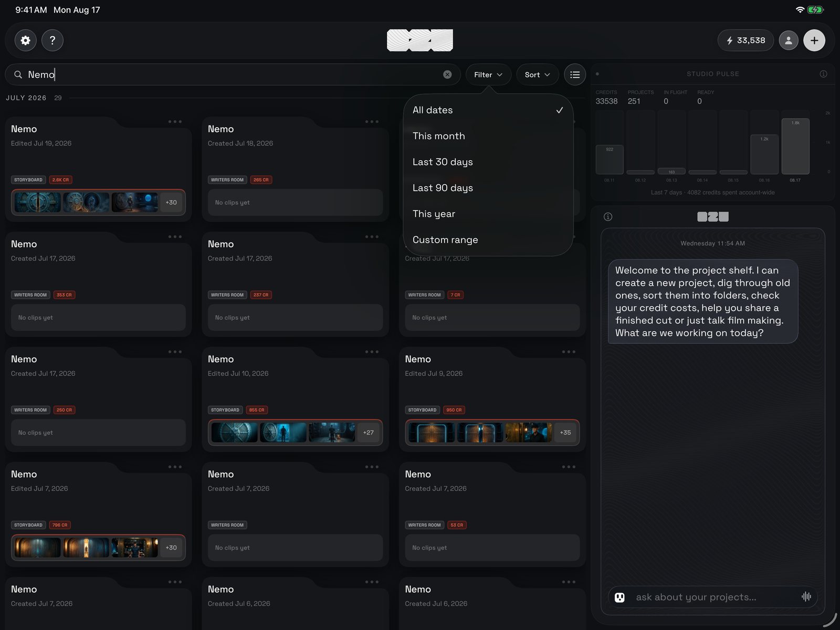Image resolution: width=840 pixels, height=630 pixels.
Task: Click the 9:41 AM clock
Action: 31,10
